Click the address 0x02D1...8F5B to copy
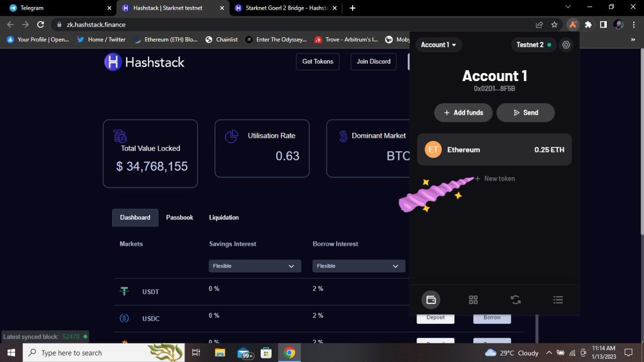This screenshot has height=362, width=644. [494, 89]
